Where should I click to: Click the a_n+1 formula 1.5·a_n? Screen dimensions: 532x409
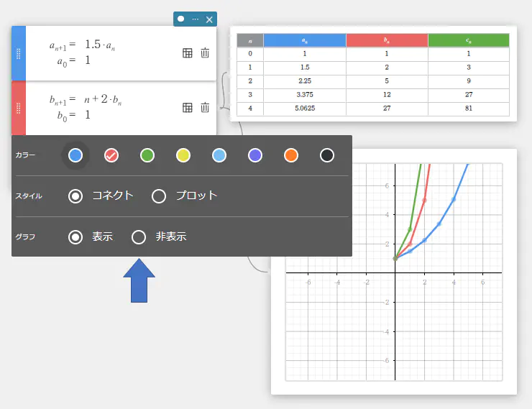tap(99, 45)
